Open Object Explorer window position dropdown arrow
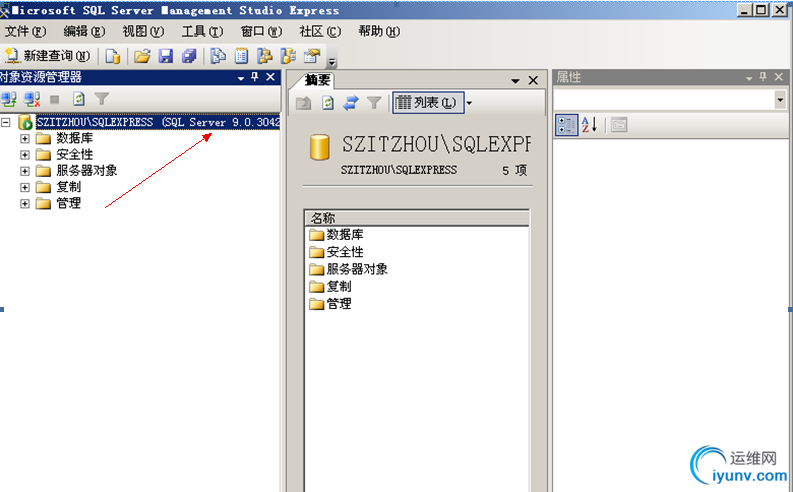793x492 pixels. (241, 78)
